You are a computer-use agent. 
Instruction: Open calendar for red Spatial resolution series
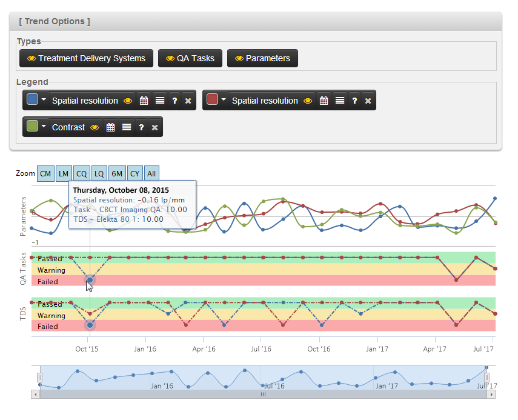coord(324,101)
